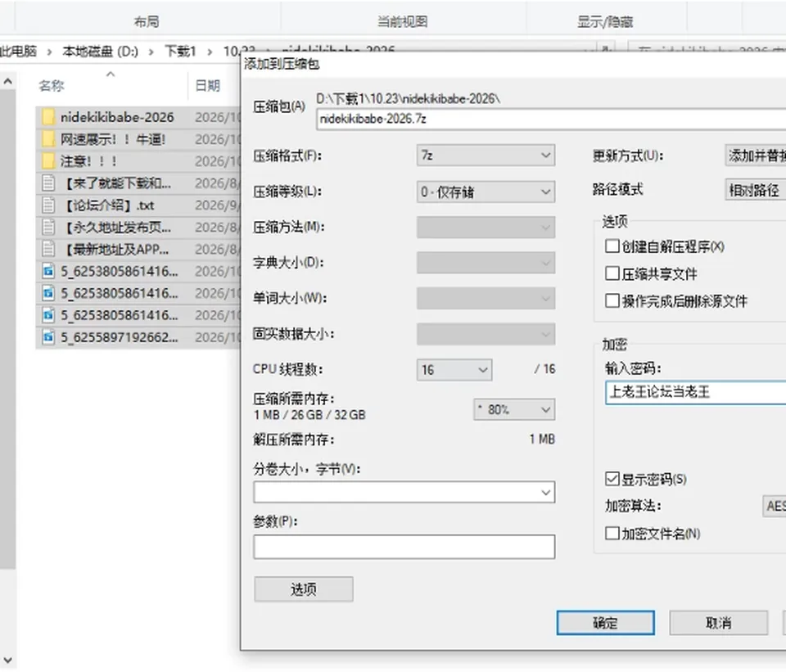Expand the 80% memory limit dropdown
The width and height of the screenshot is (786, 672).
[x=514, y=409]
